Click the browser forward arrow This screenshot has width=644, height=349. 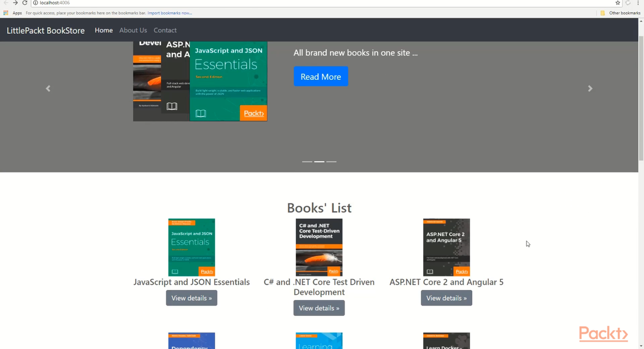click(x=15, y=3)
